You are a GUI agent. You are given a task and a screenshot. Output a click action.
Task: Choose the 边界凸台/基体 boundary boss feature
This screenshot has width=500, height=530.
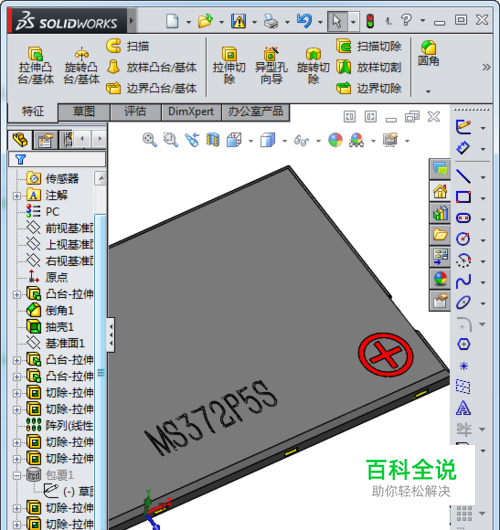(x=151, y=88)
